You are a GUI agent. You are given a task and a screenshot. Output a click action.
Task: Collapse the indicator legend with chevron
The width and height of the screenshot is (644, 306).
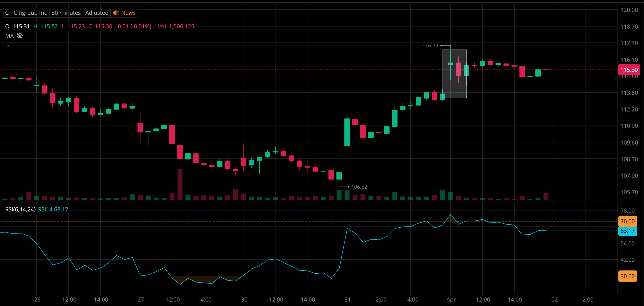point(9,46)
